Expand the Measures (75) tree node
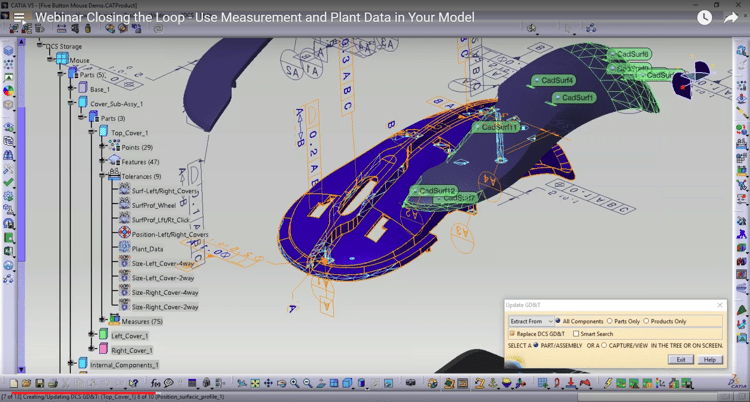The image size is (750, 402). coord(102,319)
